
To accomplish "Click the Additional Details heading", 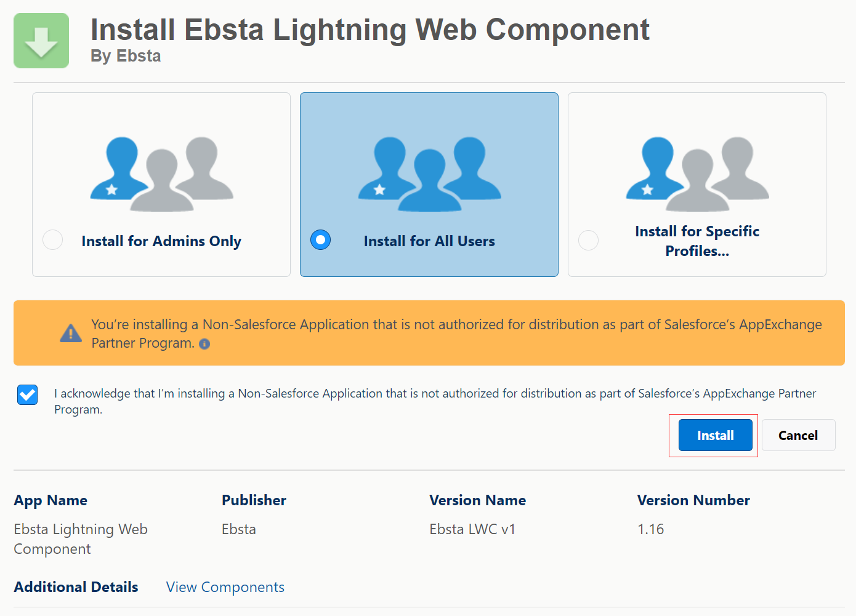I will (76, 587).
